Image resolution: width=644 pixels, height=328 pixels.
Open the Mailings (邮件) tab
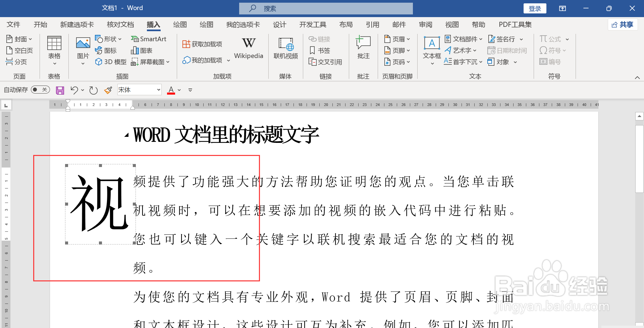(399, 24)
